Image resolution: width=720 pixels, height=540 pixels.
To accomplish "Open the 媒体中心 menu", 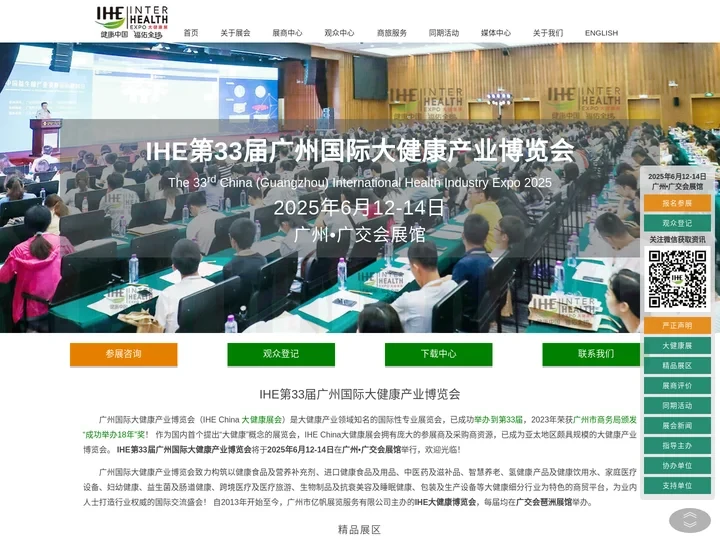I will (496, 33).
